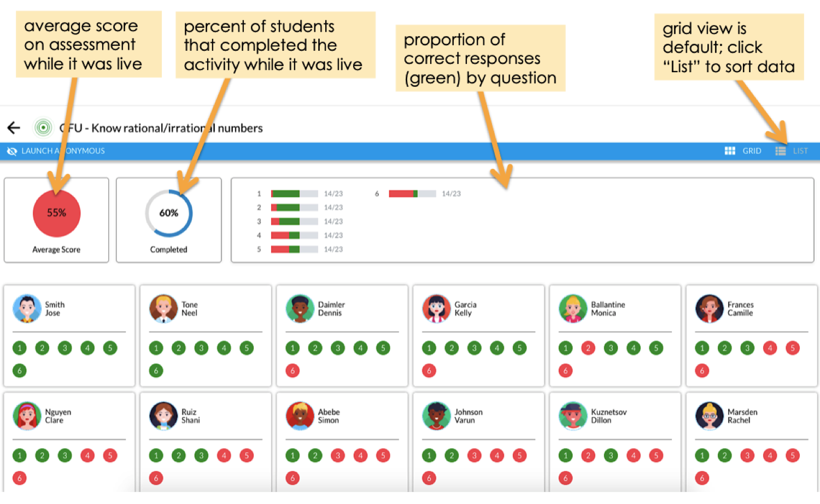Click Smith Jose's avatar
This screenshot has width=820, height=504.
(27, 308)
